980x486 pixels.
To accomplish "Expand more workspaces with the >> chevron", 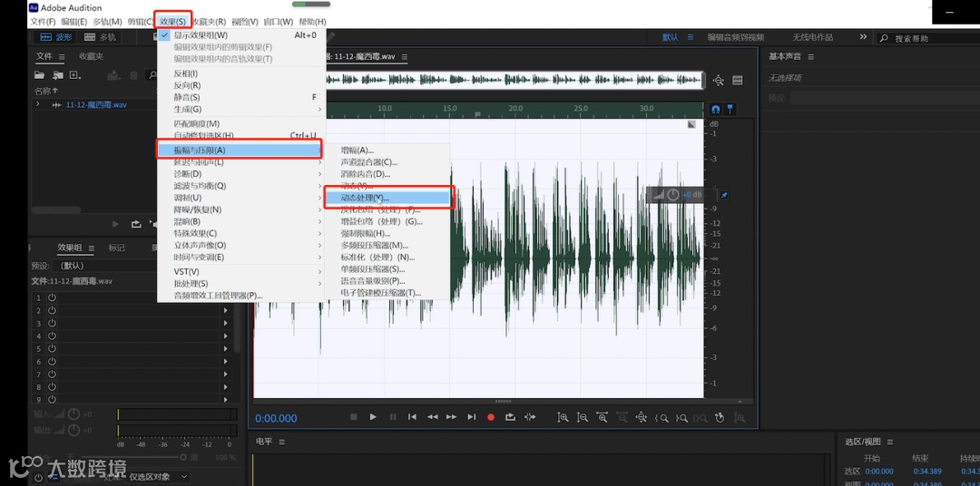I will (x=863, y=37).
